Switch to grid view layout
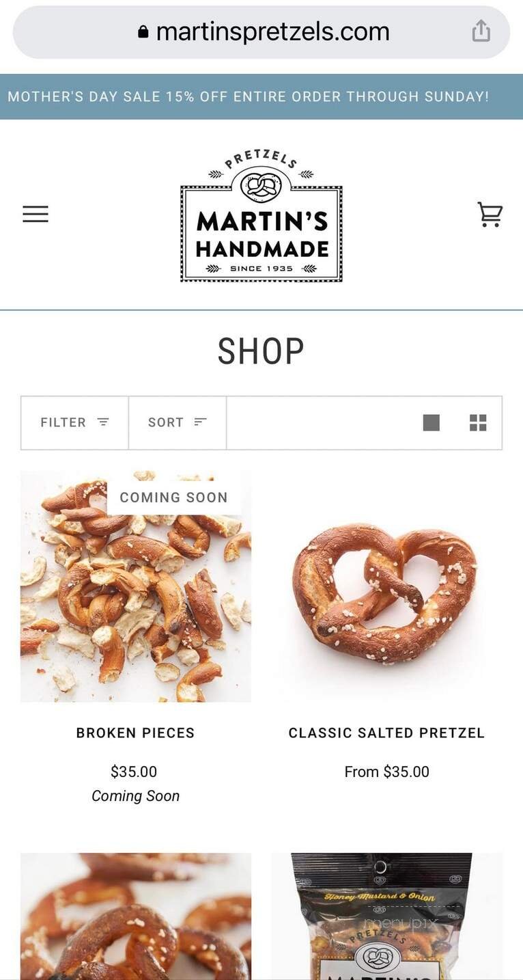 point(478,423)
